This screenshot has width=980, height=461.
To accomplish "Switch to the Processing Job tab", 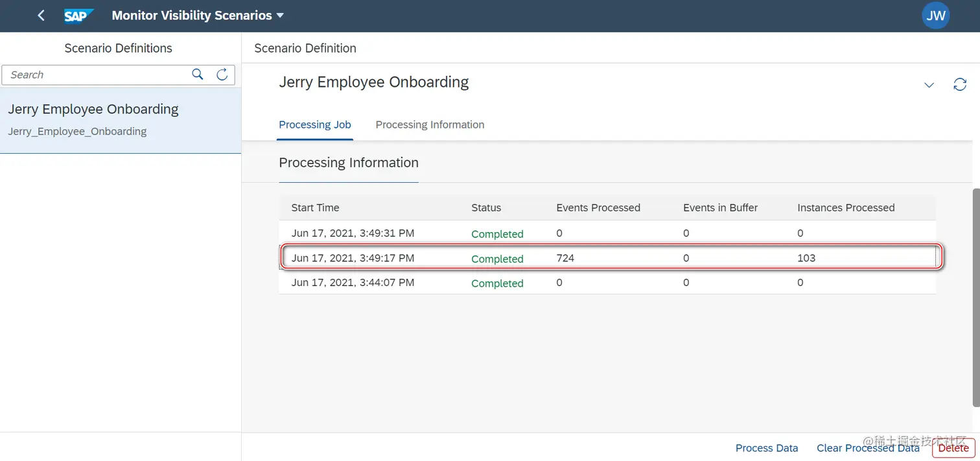I will pyautogui.click(x=315, y=124).
